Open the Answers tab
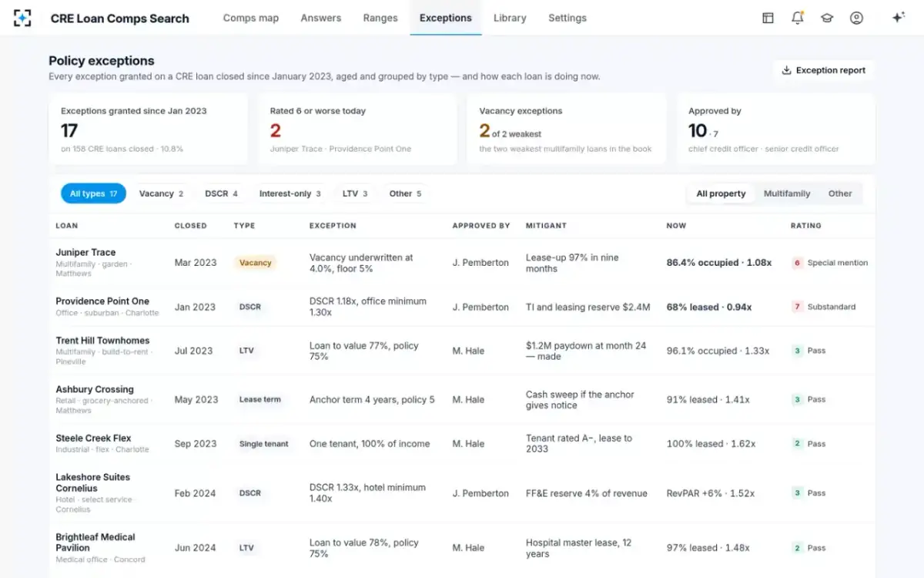This screenshot has height=578, width=924. pos(321,18)
